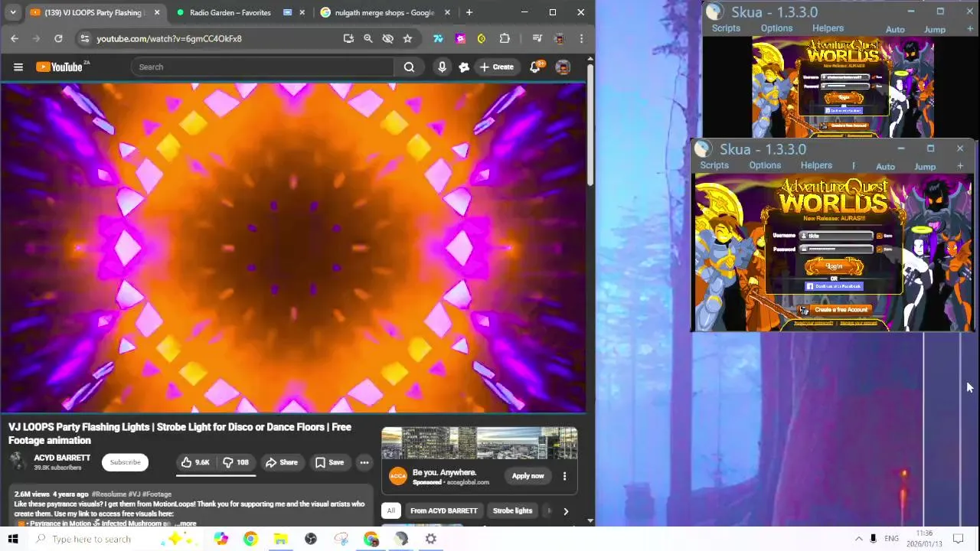
Task: Share the video
Action: tap(282, 462)
